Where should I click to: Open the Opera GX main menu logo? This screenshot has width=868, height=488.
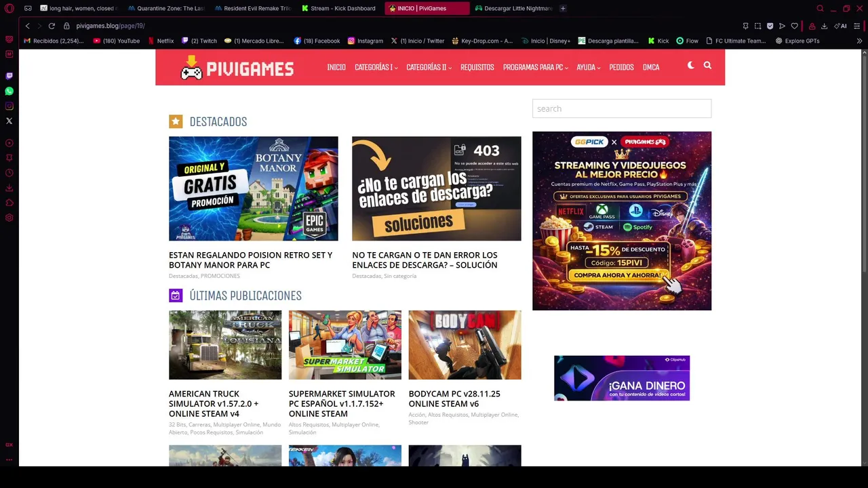(x=9, y=8)
